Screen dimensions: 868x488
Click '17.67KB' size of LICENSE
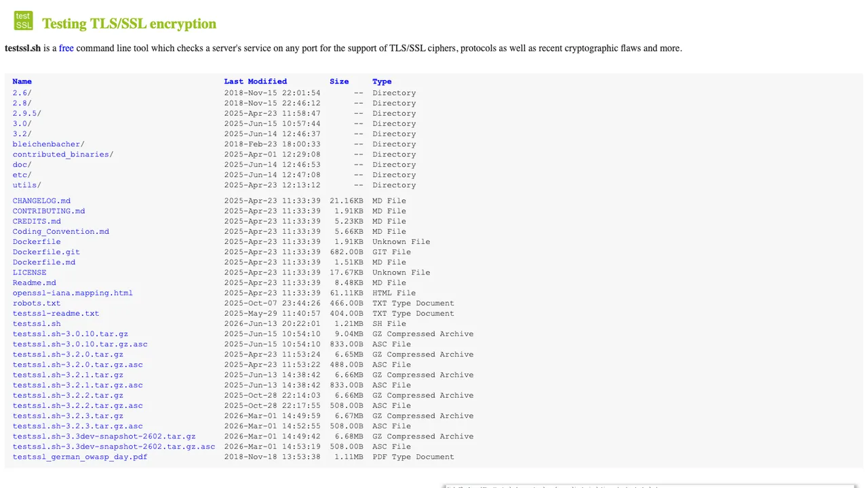[x=347, y=272]
